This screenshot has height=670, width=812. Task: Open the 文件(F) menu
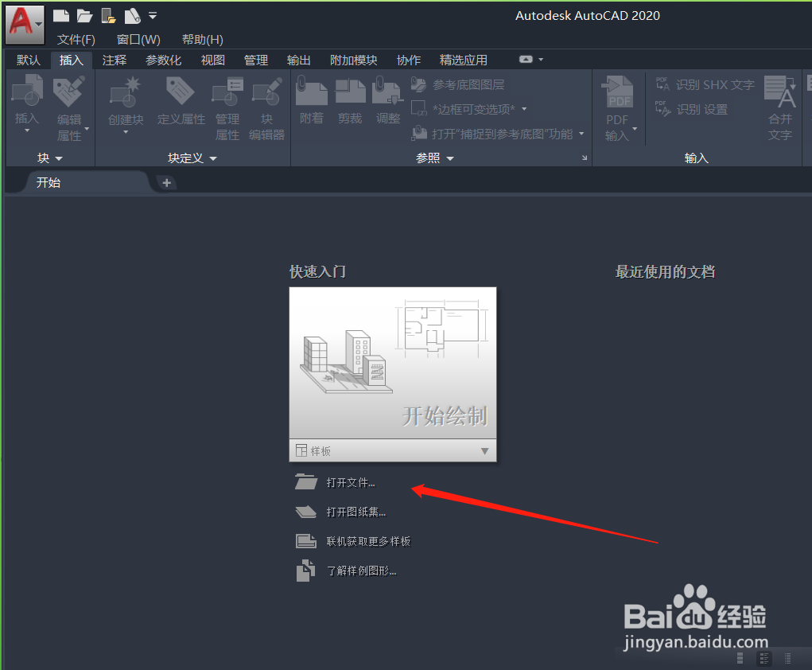coord(76,39)
